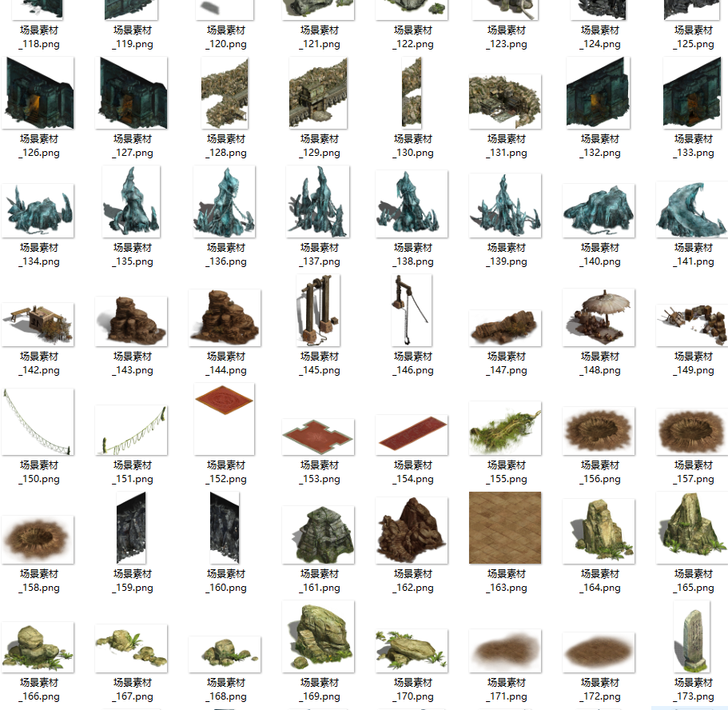
Task: Select the 场景素材_145.png wooden post frame
Action: [x=319, y=310]
